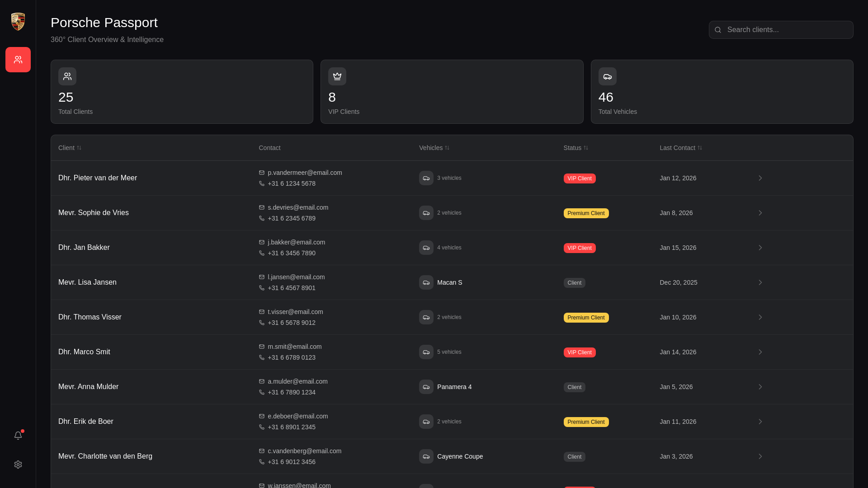Image resolution: width=868 pixels, height=488 pixels.
Task: Focus the Search clients field
Action: tap(781, 30)
